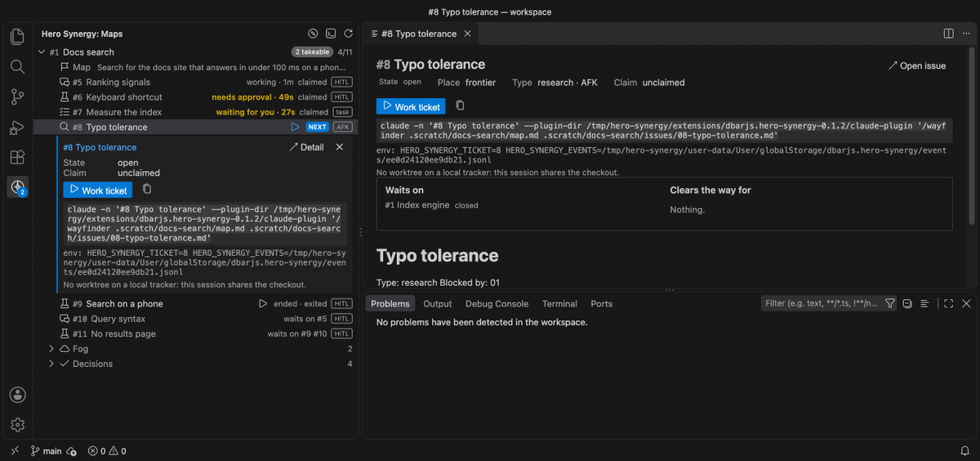Expand the Decisions section

[x=53, y=364]
